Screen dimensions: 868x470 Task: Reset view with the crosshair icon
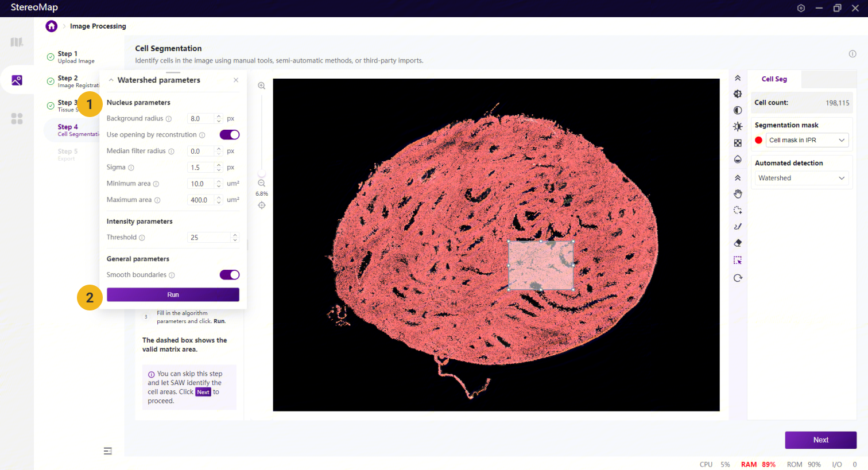pos(261,205)
